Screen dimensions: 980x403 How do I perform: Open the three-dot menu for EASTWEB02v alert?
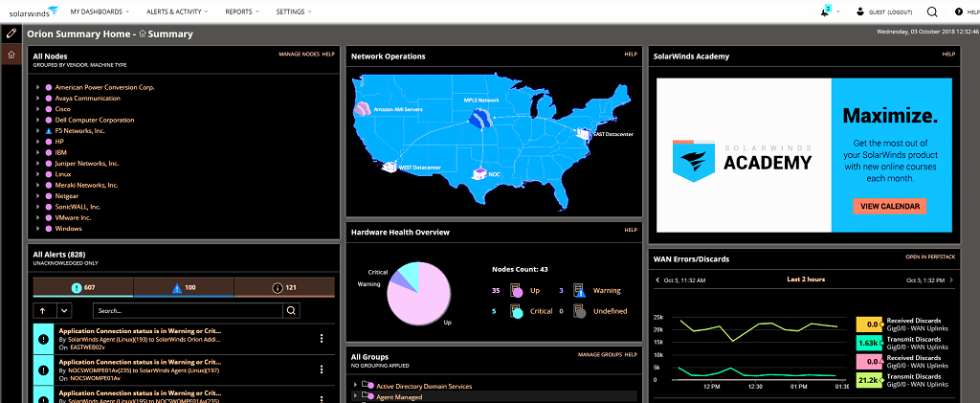click(x=322, y=338)
